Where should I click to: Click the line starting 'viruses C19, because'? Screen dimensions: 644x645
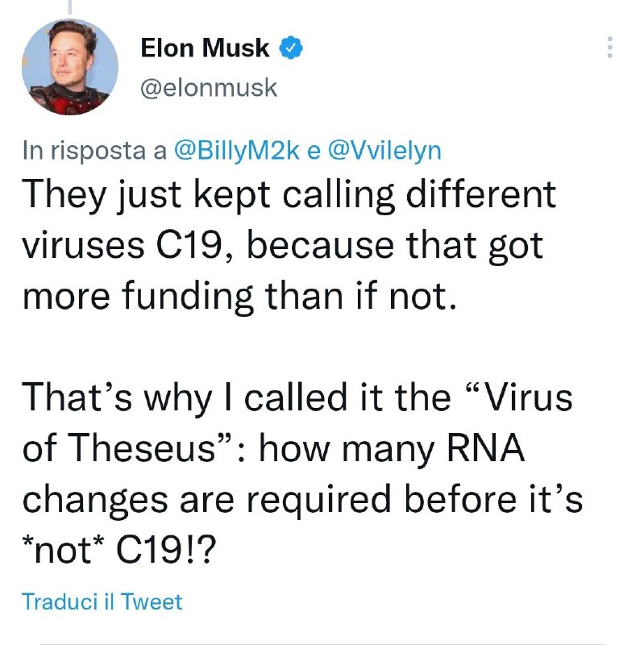pyautogui.click(x=283, y=246)
